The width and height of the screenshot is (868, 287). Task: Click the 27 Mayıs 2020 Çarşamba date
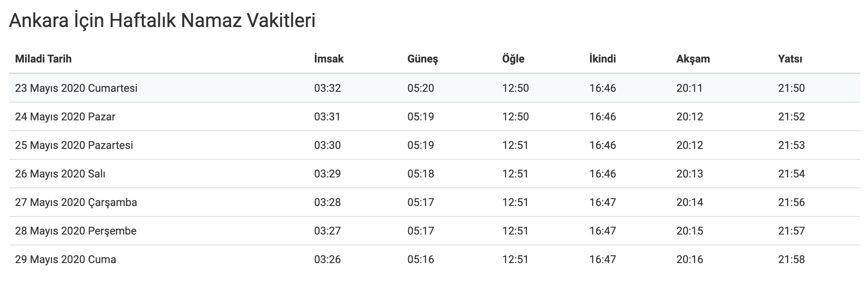click(76, 203)
